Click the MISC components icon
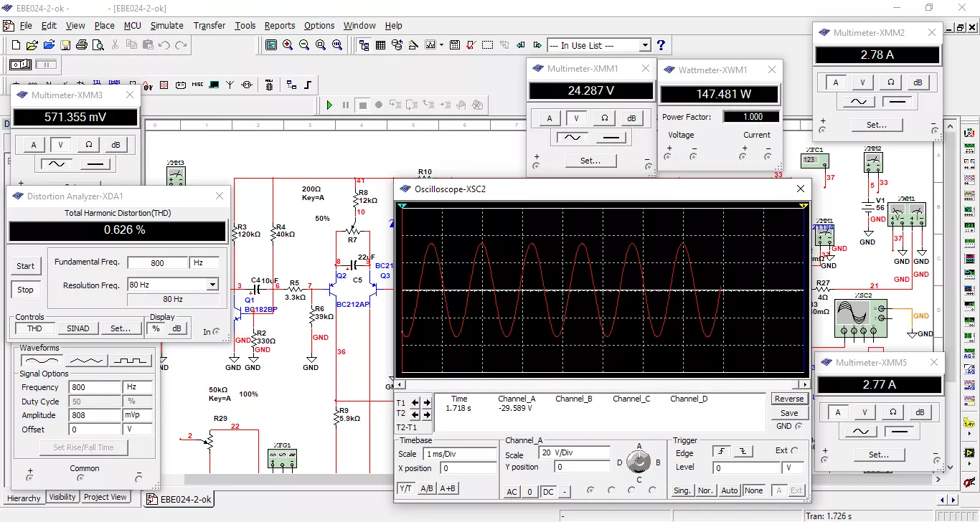Viewport: 980px width, 522px height. coord(197,85)
